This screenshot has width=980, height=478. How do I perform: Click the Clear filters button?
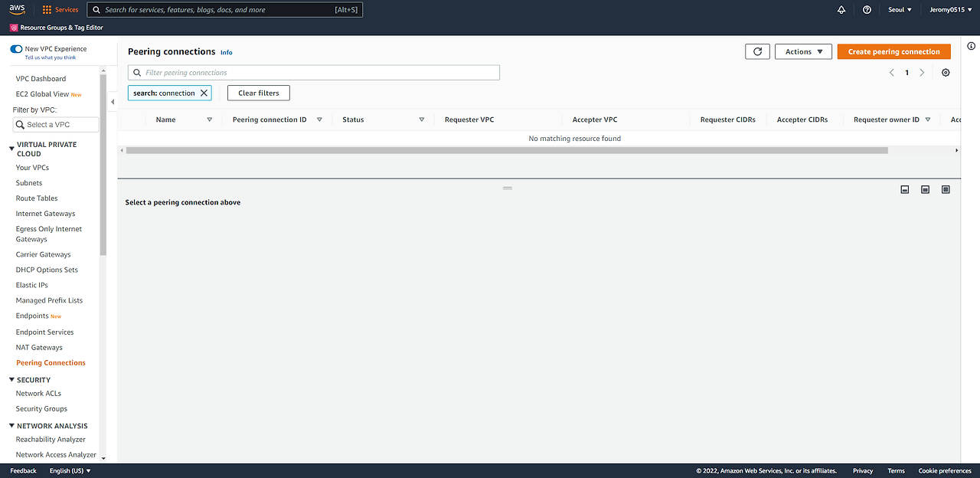pos(259,93)
